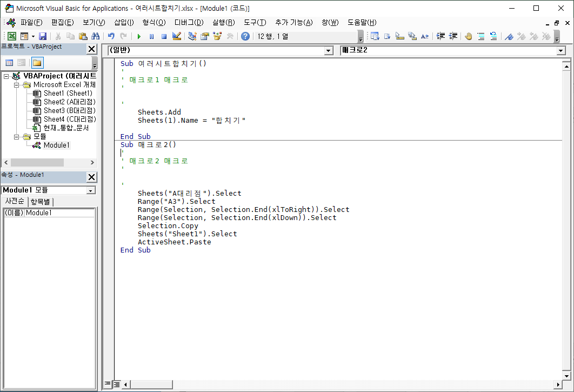Viewport: 574px width, 392px height.
Task: Open the 보기(V) menu
Action: (x=94, y=23)
